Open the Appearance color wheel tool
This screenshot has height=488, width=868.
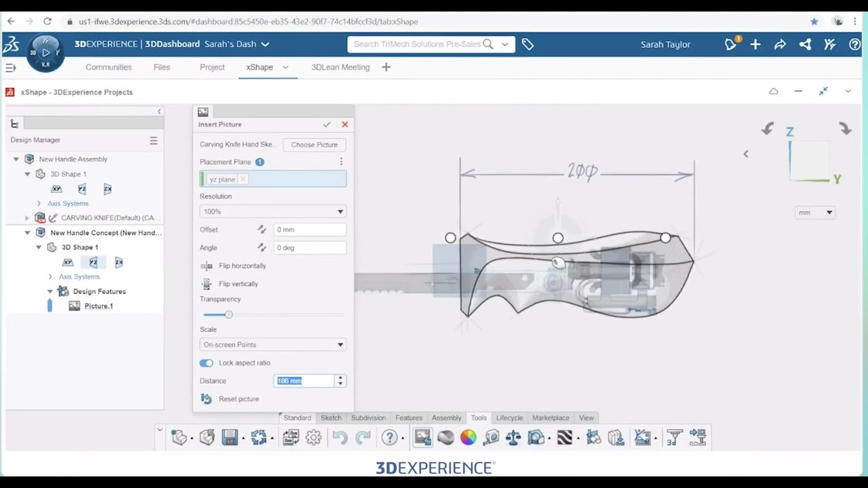coord(468,438)
